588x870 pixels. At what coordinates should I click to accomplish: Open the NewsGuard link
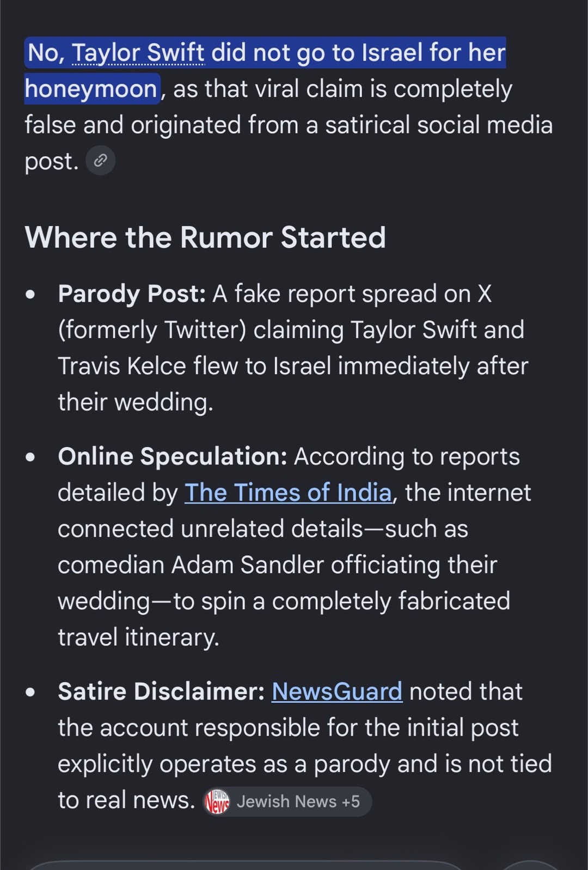tap(337, 691)
